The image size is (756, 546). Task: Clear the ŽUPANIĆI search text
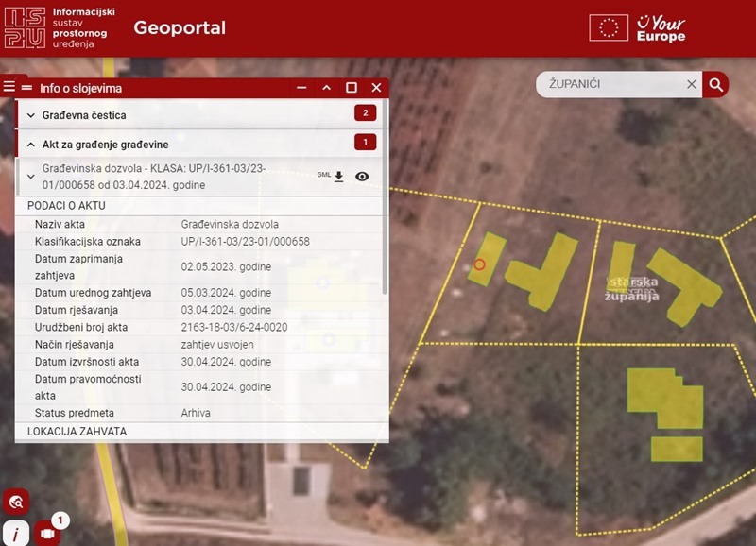(x=691, y=84)
